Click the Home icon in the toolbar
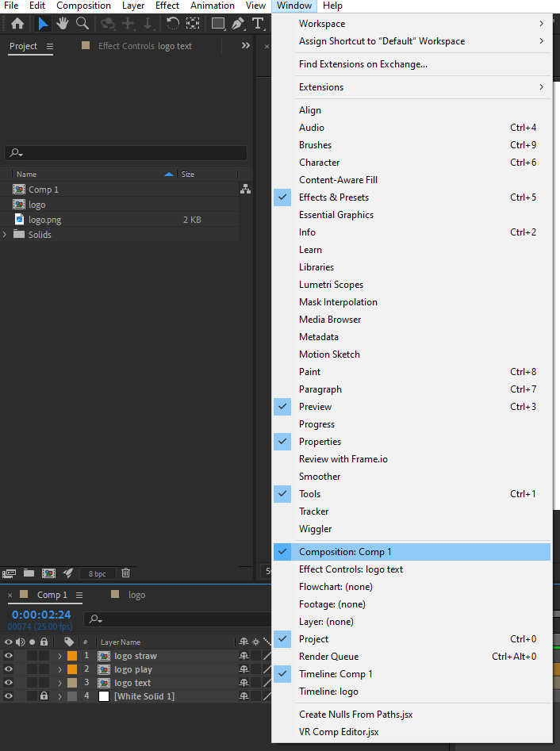The width and height of the screenshot is (560, 751). [x=17, y=24]
